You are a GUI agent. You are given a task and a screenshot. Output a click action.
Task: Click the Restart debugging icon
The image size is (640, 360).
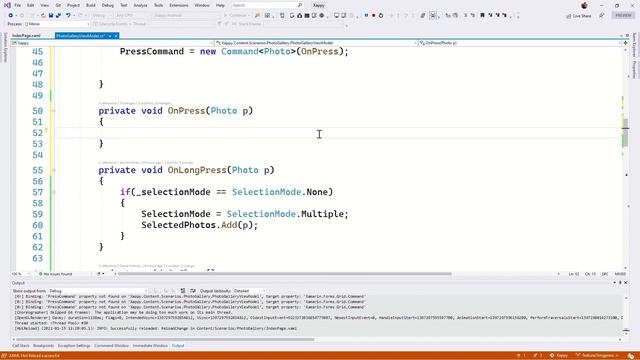[x=381, y=16]
